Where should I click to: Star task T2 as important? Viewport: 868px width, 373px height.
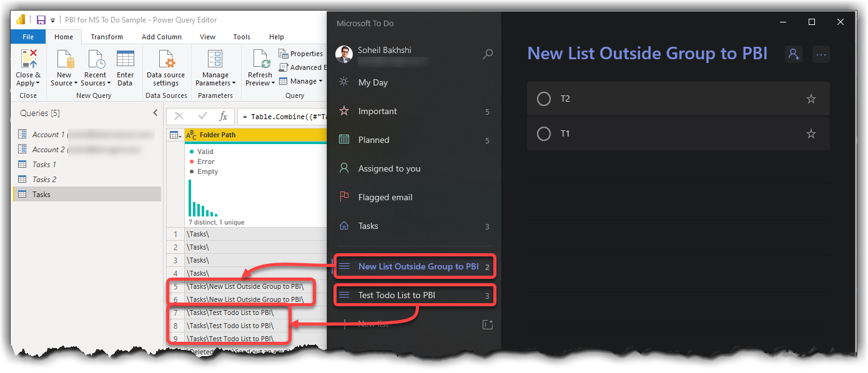tap(811, 99)
